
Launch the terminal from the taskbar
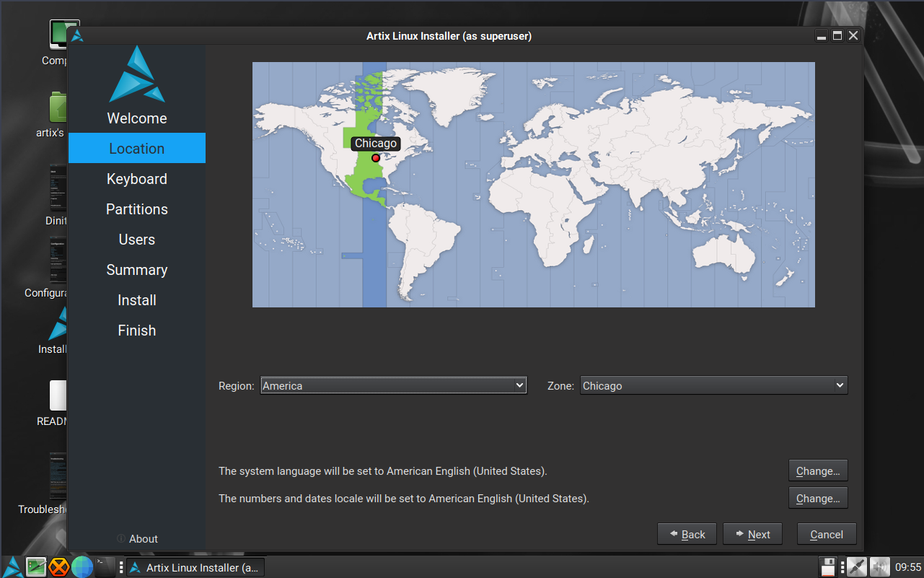click(x=105, y=567)
